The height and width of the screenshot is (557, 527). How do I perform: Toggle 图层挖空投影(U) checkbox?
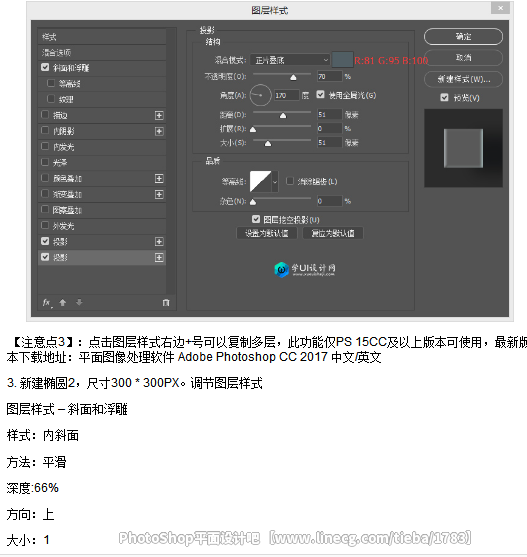[256, 219]
